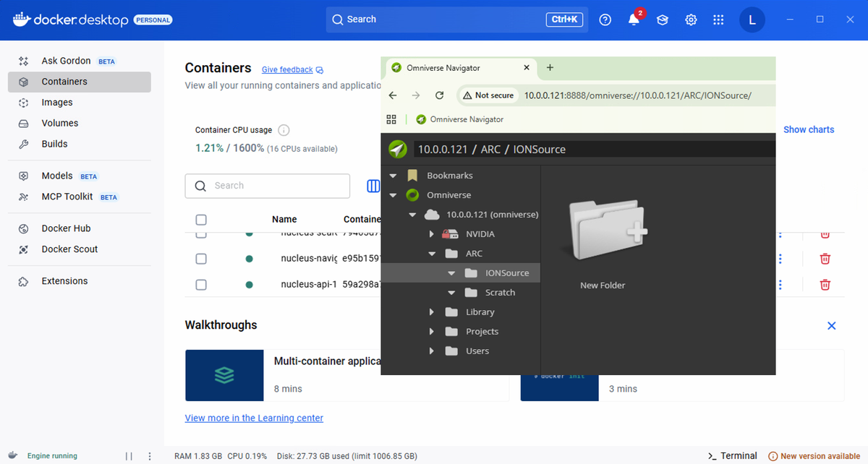Collapse the IONSource folder arrow
Image resolution: width=868 pixels, height=464 pixels.
pos(451,273)
